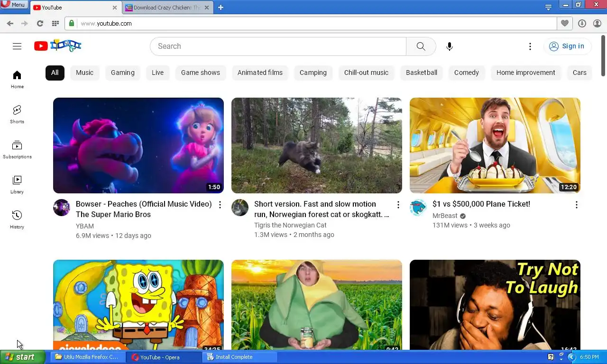Open the YBAM channel name link
The height and width of the screenshot is (364, 607).
coord(85,226)
